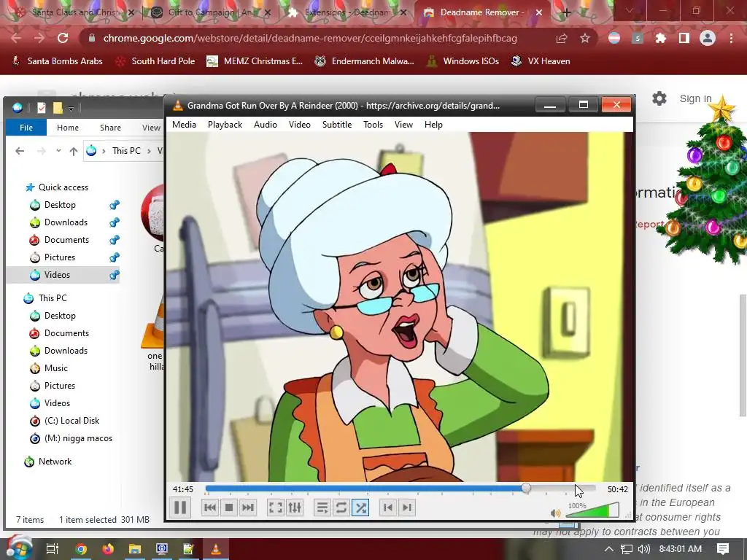Click elapsed time 41:45 in VLC

click(x=183, y=489)
